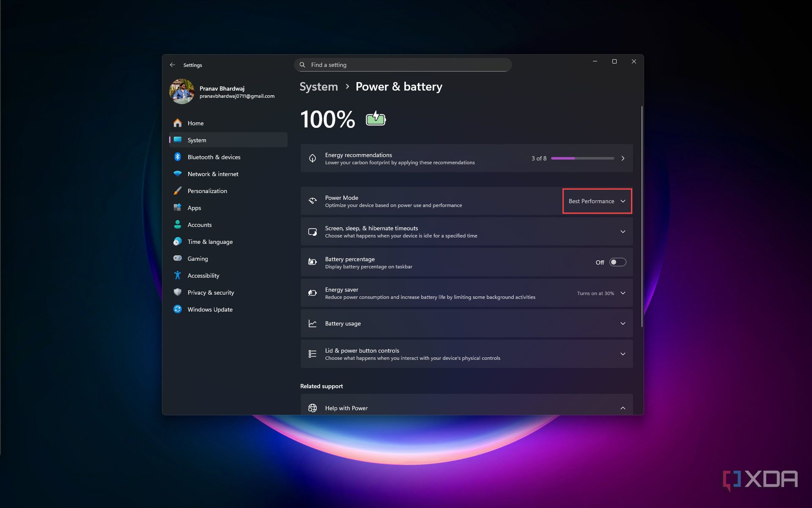812x508 pixels.
Task: Click the Screen, sleep timeouts monitor icon
Action: 313,232
